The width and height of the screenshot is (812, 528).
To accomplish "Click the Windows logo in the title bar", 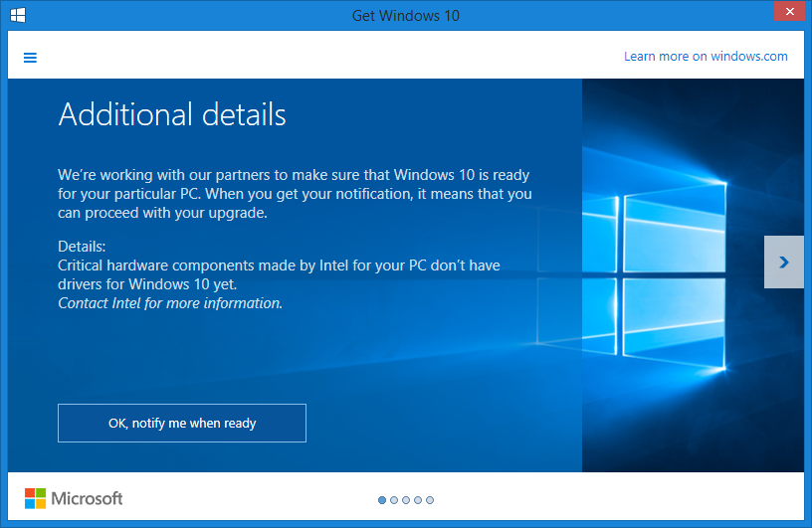I will tap(18, 15).
